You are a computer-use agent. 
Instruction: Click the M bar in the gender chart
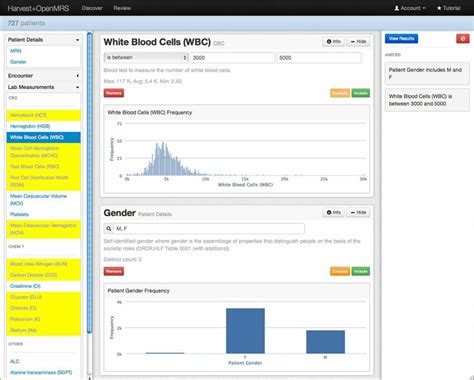tap(326, 342)
